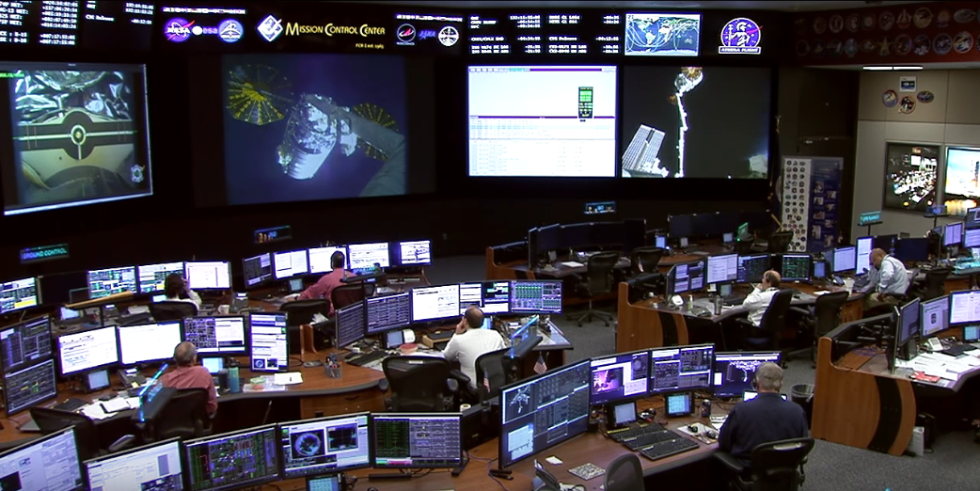Screen dimensions: 980x491
Task: Open the robotic arm camera view
Action: 696,121
